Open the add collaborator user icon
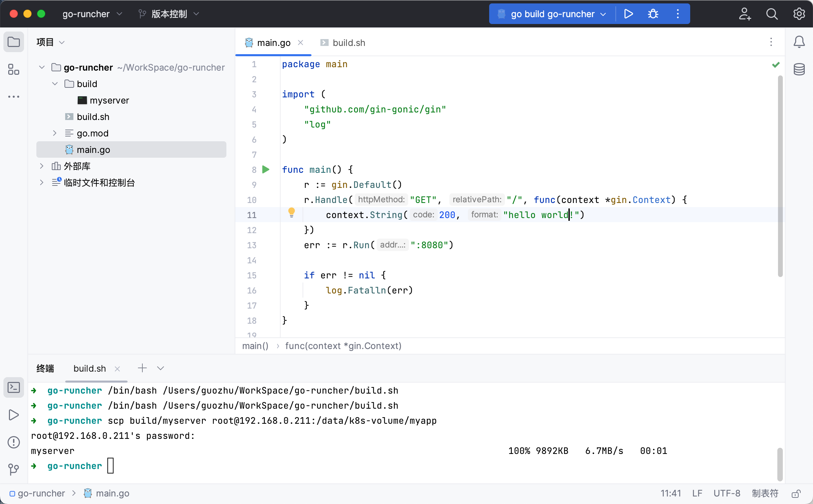Screen dimensions: 813x504 click(744, 14)
